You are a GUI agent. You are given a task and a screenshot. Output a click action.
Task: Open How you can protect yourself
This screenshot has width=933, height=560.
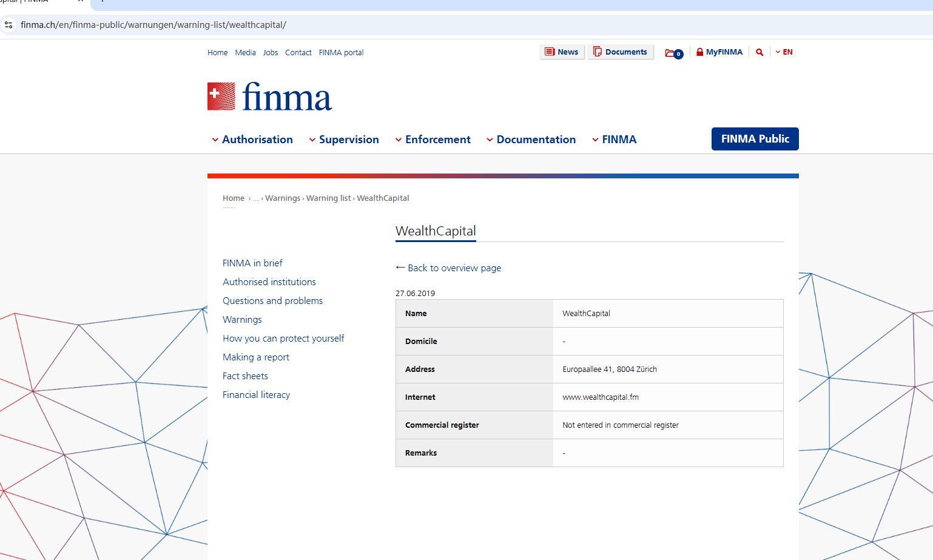pyautogui.click(x=283, y=339)
